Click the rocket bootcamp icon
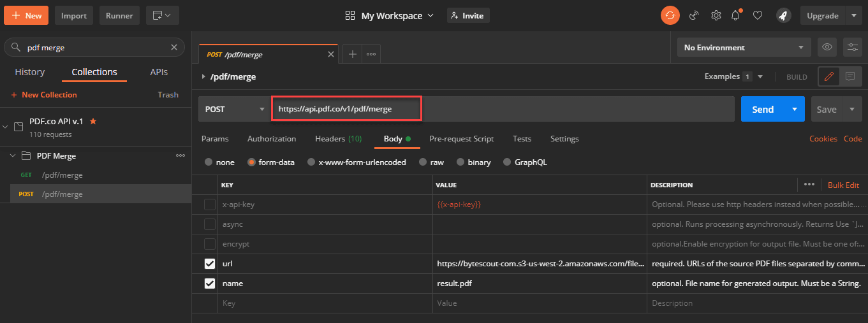868x323 pixels. tap(783, 15)
